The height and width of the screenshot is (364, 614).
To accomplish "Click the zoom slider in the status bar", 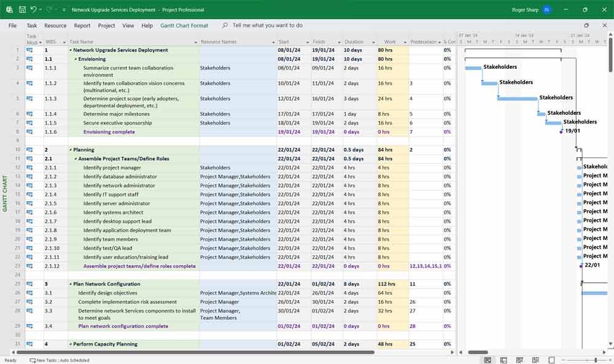I will click(x=595, y=360).
